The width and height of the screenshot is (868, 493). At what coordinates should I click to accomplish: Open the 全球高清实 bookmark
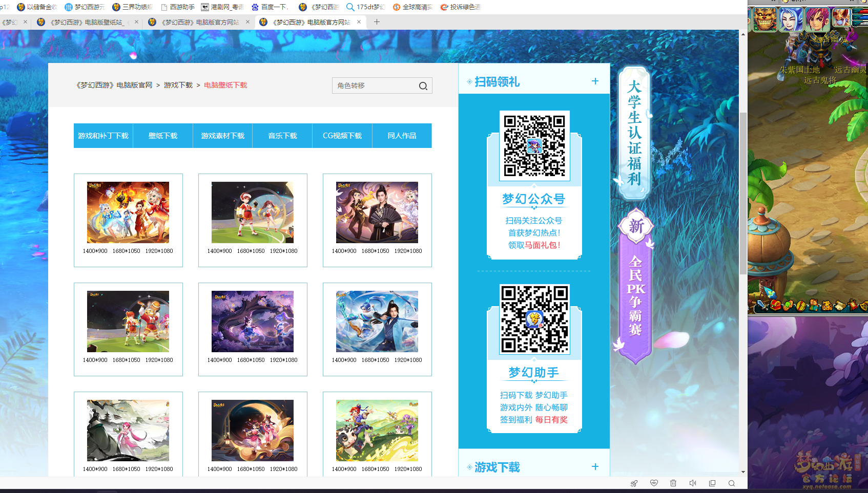pyautogui.click(x=412, y=7)
